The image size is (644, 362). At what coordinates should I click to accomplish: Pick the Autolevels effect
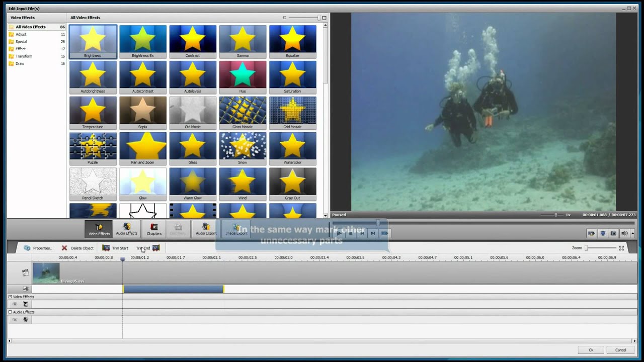coord(192,77)
